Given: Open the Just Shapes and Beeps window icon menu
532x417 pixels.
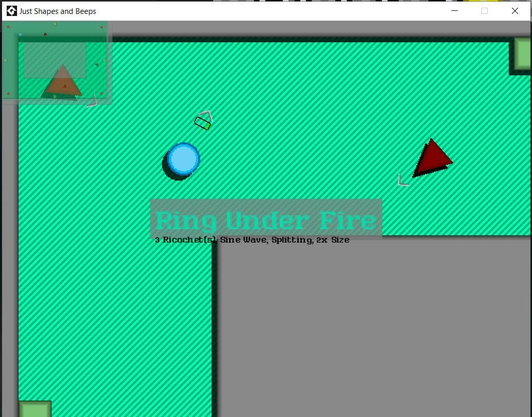Looking at the screenshot, I should point(11,11).
